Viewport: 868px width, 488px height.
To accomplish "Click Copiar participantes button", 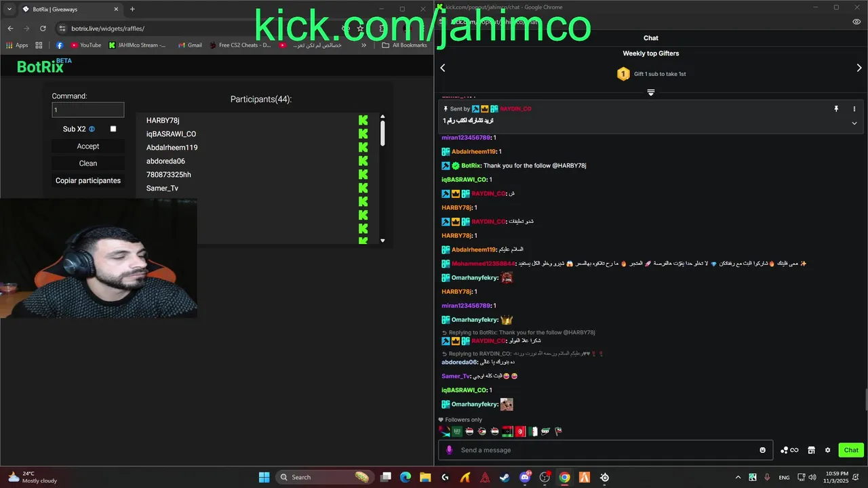I will pyautogui.click(x=88, y=181).
